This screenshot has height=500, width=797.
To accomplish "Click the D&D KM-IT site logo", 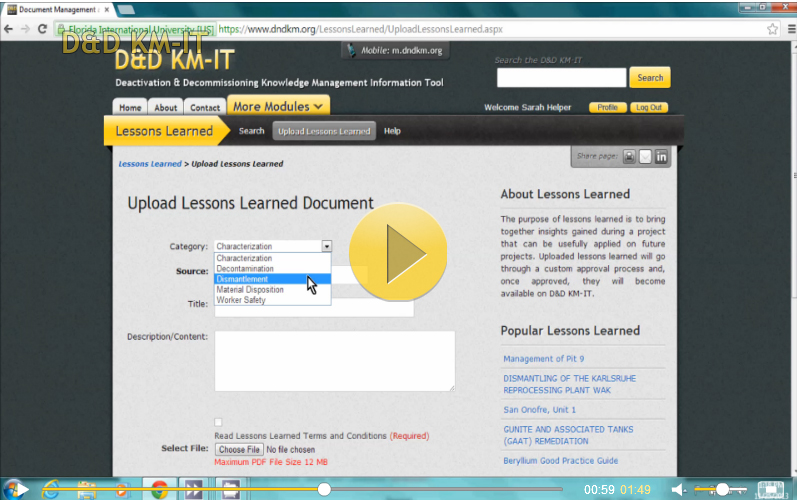I will click(x=174, y=60).
